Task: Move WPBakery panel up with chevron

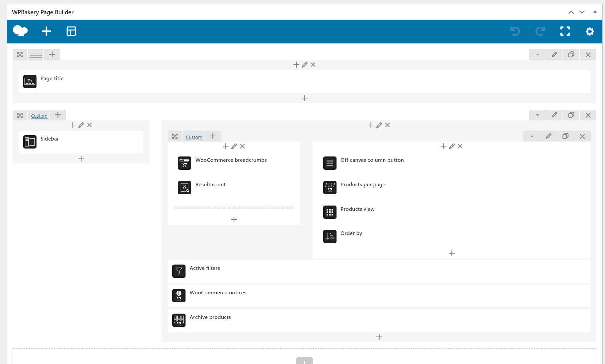Action: tap(571, 12)
